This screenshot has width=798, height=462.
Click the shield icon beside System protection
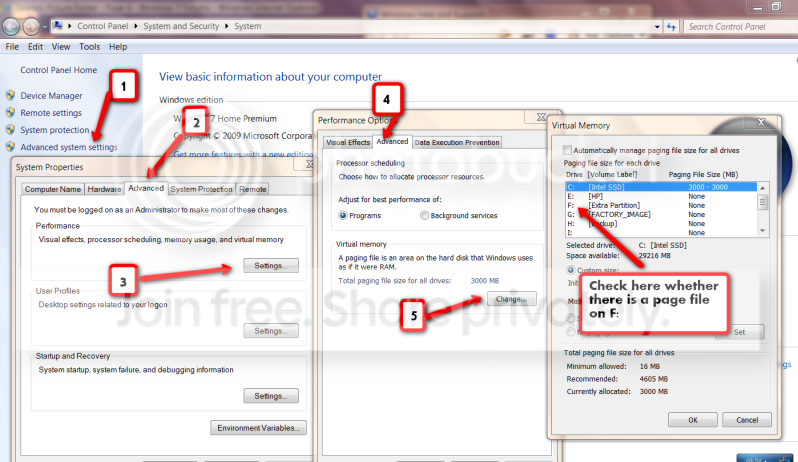[10, 130]
